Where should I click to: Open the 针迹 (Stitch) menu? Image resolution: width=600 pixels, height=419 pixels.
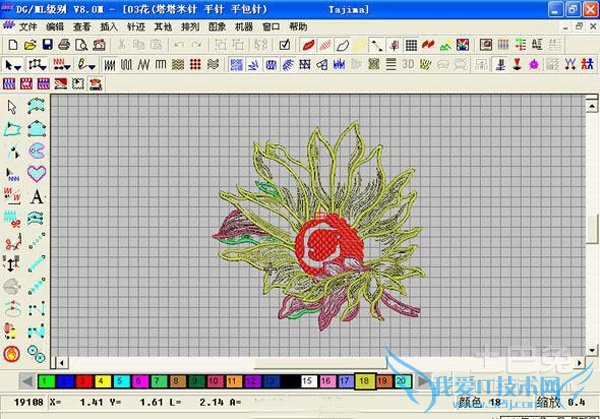(136, 27)
